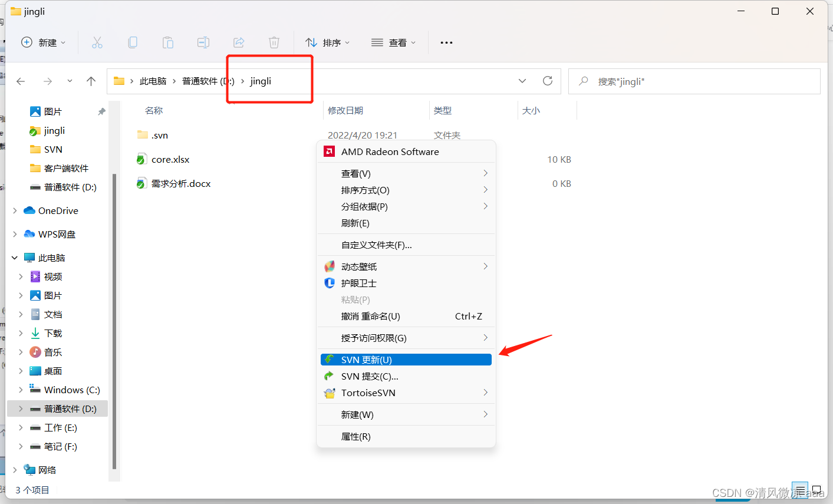Click the Copy toolbar icon
This screenshot has height=504, width=833.
[133, 42]
